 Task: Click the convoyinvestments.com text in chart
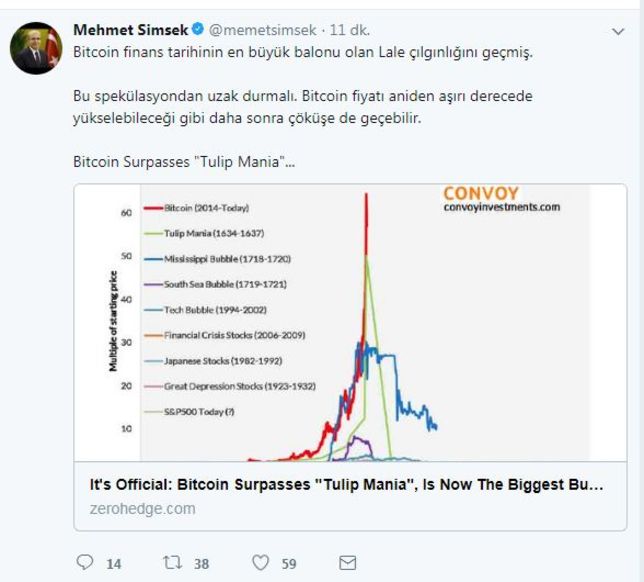point(501,208)
